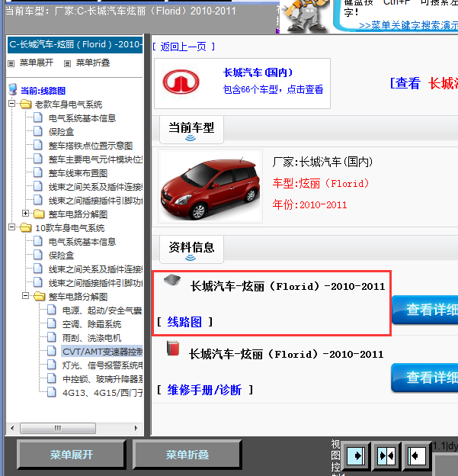The height and width of the screenshot is (476, 458).
Task: Click the left-arrow view control icon
Action: 416,455
